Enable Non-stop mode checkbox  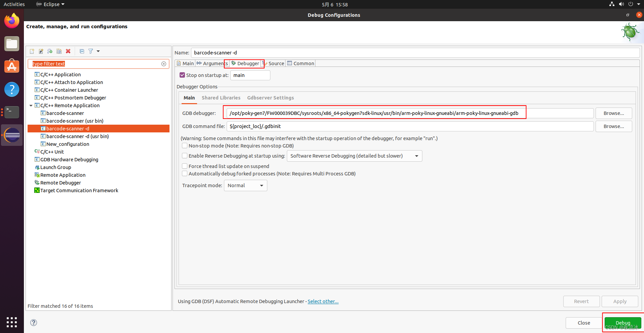pyautogui.click(x=185, y=145)
